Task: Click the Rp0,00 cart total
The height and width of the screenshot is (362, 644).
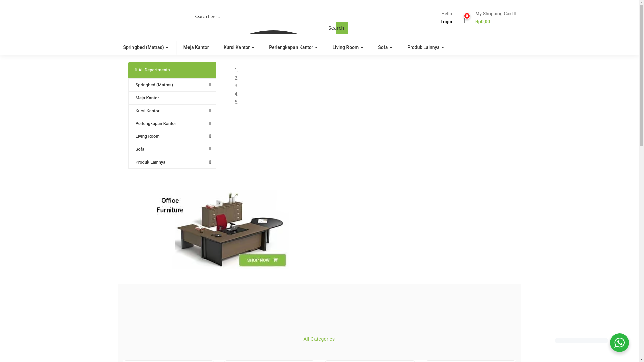Action: pos(482,22)
